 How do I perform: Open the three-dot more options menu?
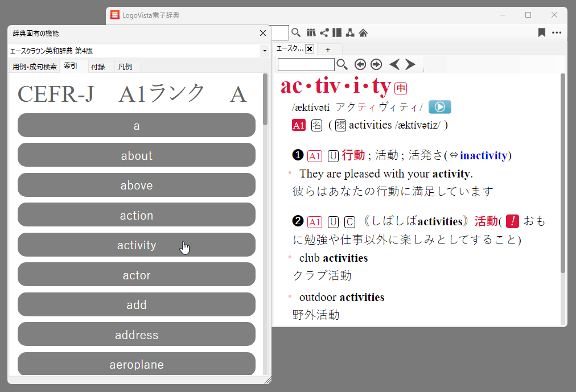coord(557,32)
